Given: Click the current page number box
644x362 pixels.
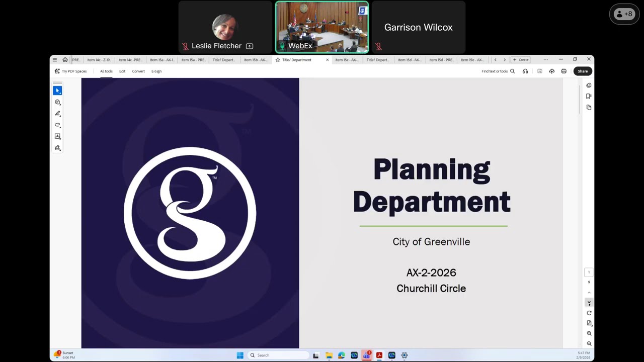Looking at the screenshot, I should [x=589, y=272].
